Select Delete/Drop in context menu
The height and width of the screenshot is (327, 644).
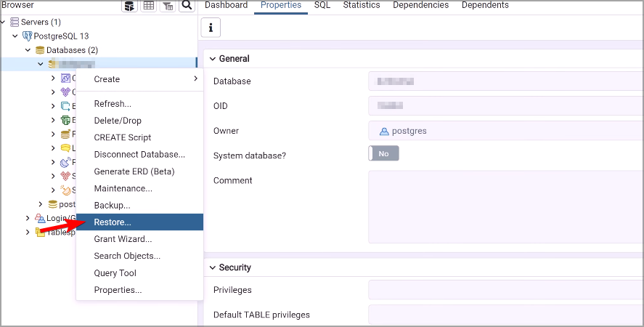coord(139,121)
